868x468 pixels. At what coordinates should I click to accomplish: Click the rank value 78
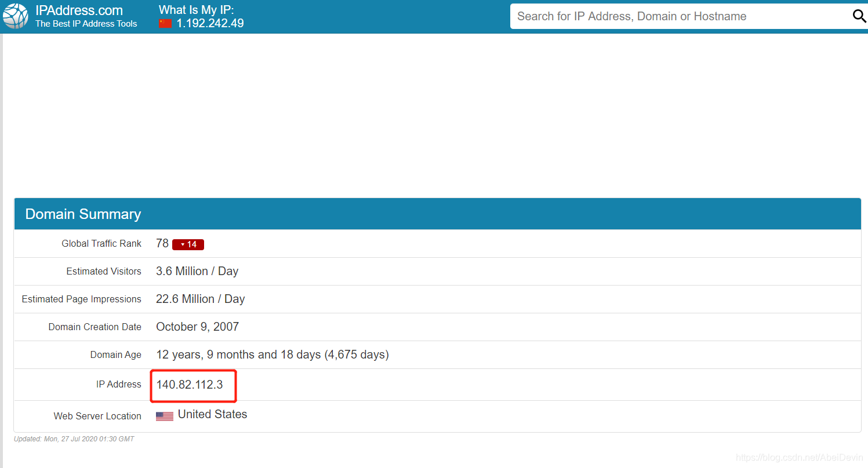point(162,244)
